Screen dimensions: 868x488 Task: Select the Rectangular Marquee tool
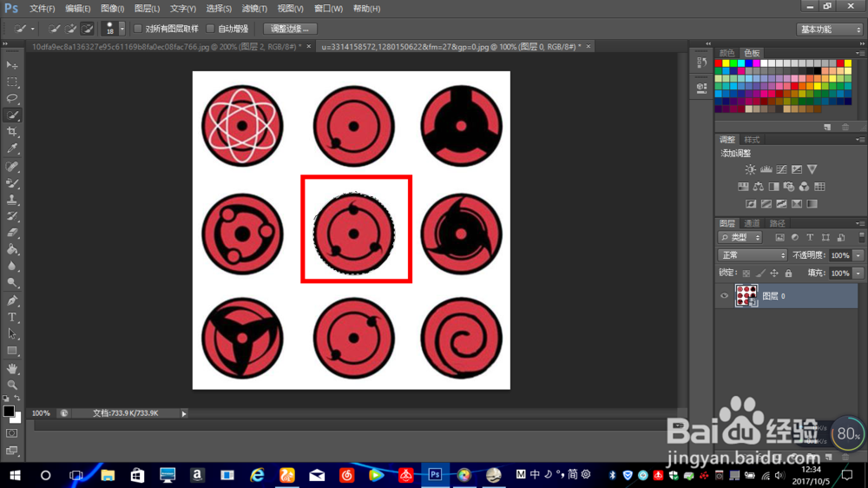click(x=11, y=82)
